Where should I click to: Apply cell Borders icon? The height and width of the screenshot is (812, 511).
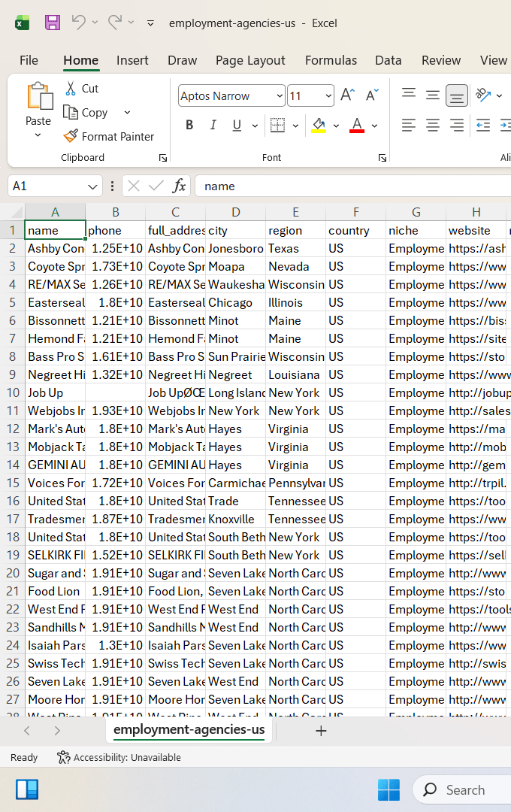click(x=277, y=125)
